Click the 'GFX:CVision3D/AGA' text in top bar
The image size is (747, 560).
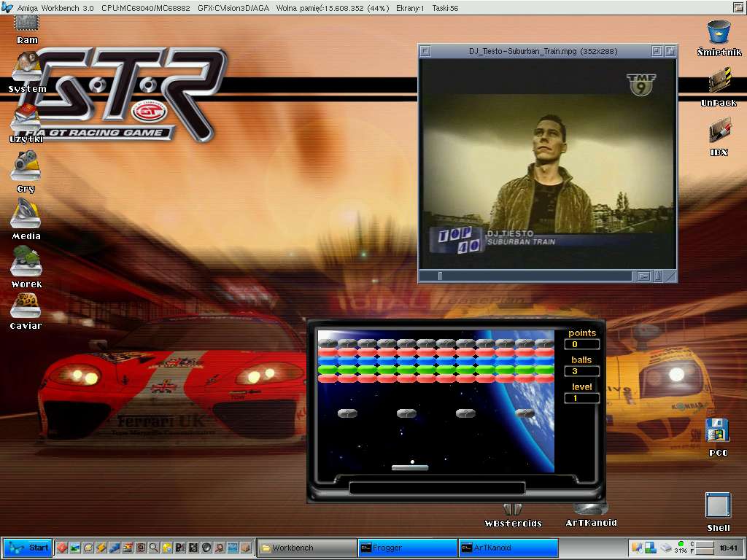pyautogui.click(x=233, y=8)
